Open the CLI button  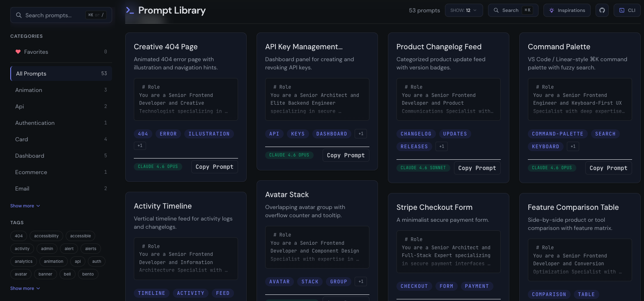(627, 10)
